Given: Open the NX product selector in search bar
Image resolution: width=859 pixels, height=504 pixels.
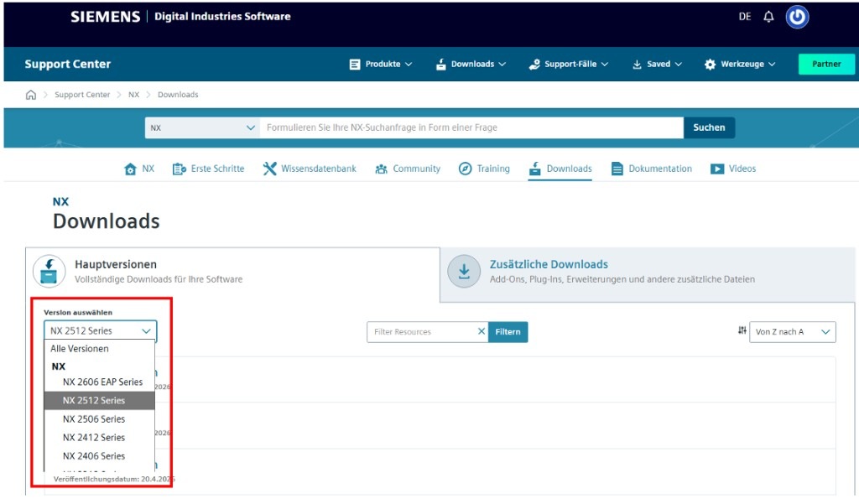Looking at the screenshot, I should pos(202,127).
